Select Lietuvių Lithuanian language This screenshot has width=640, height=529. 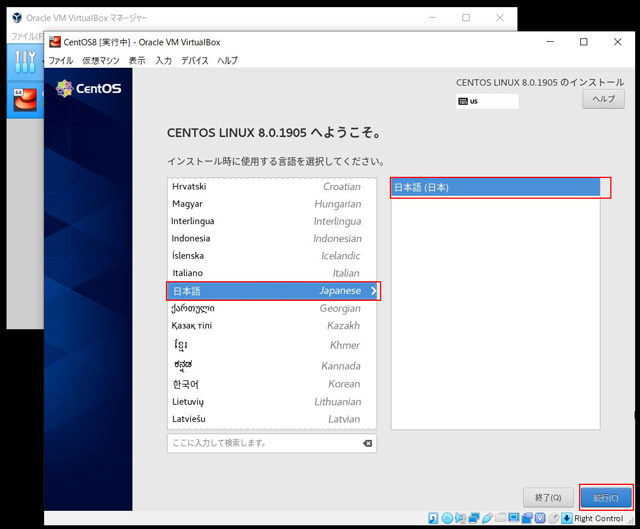(272, 402)
